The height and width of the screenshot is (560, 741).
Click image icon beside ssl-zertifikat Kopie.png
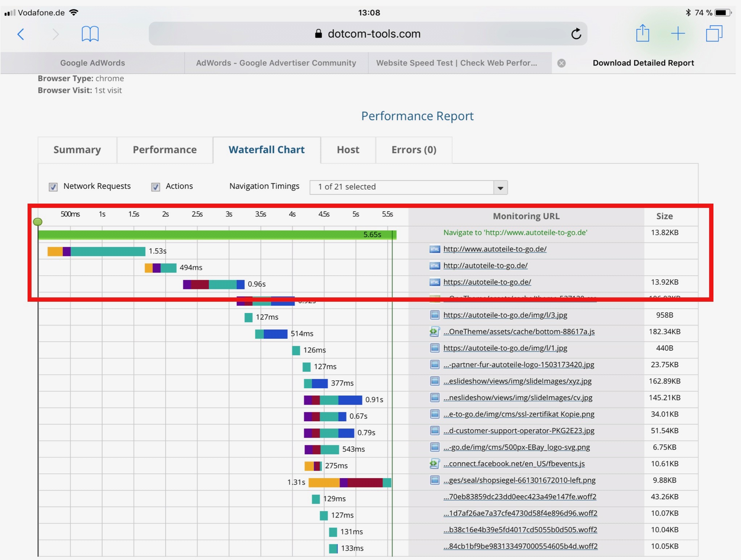point(435,414)
